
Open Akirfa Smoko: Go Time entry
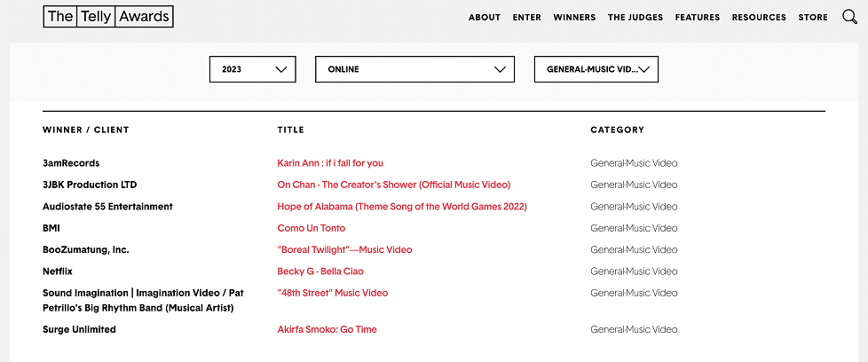point(327,330)
